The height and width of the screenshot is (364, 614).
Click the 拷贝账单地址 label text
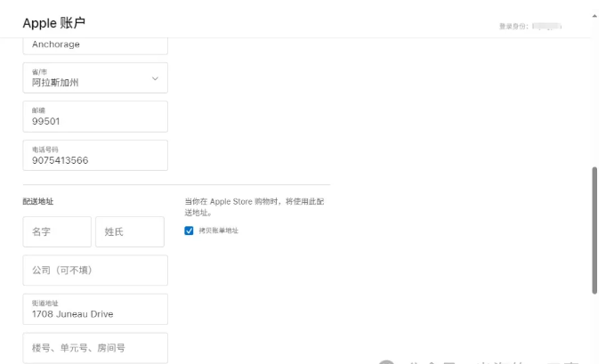pyautogui.click(x=219, y=231)
